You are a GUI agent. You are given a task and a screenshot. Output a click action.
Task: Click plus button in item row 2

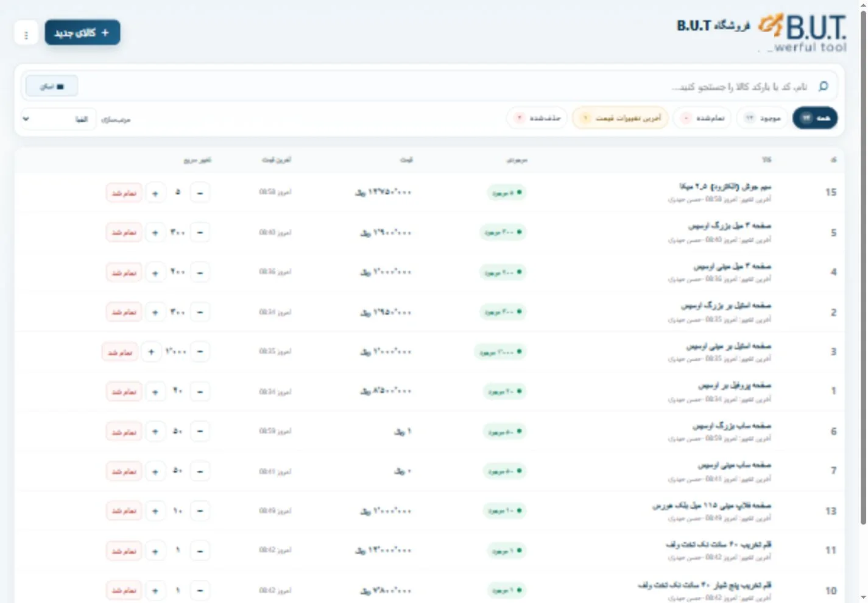coord(155,312)
